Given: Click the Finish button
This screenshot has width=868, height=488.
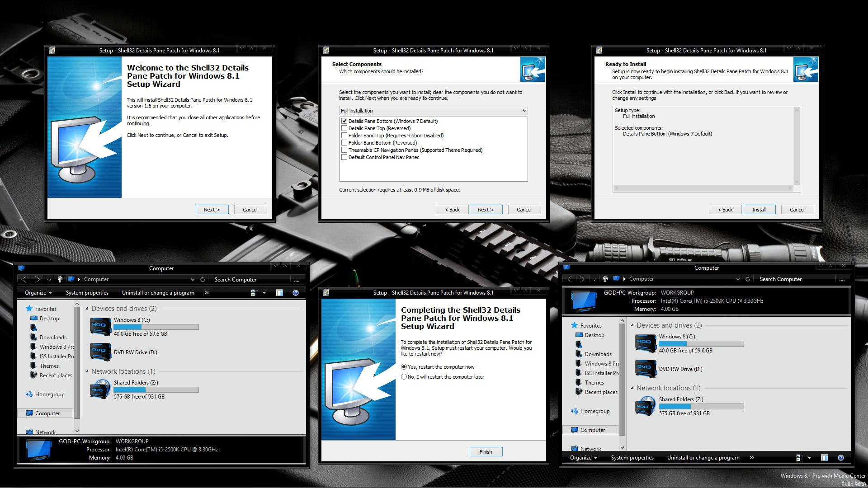Looking at the screenshot, I should 486,452.
